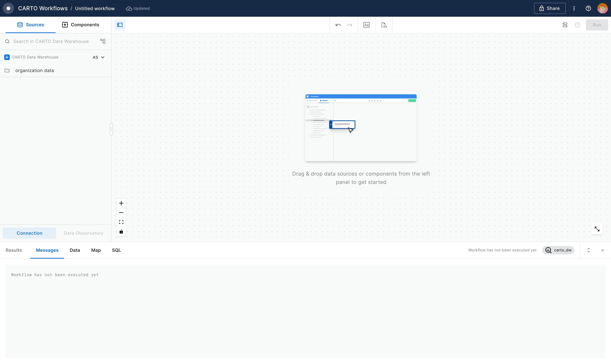This screenshot has height=364, width=611.
Task: Click the Share button
Action: click(x=549, y=8)
